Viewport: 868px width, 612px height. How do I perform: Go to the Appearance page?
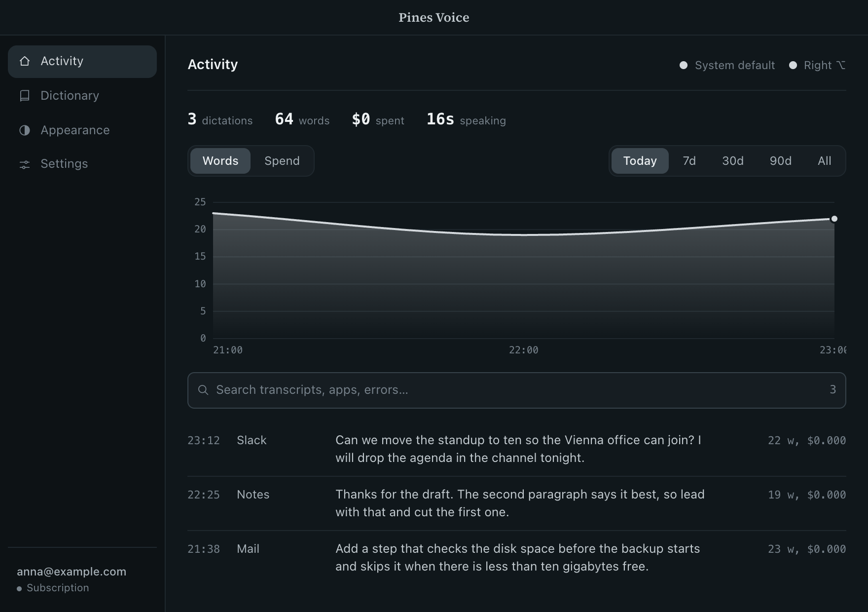point(82,130)
